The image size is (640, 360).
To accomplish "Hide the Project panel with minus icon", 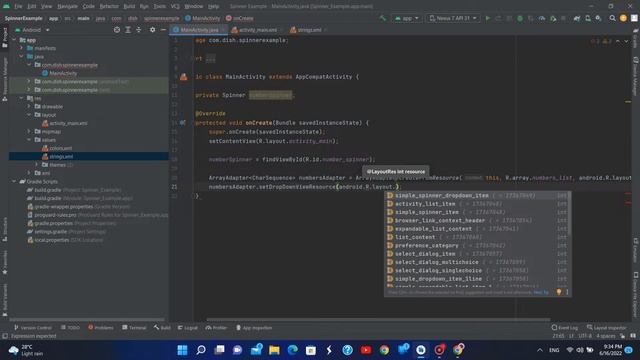I will tap(163, 30).
